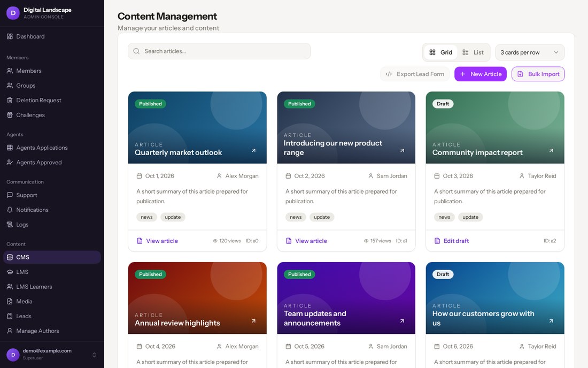This screenshot has height=368, width=588.
Task: Open LMS Learners page
Action: [52, 287]
